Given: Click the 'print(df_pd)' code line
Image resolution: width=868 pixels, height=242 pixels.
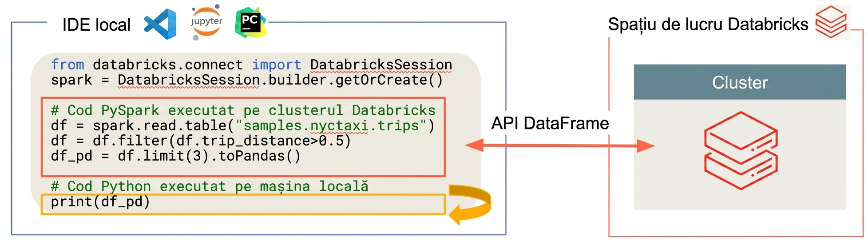Looking at the screenshot, I should tap(100, 202).
